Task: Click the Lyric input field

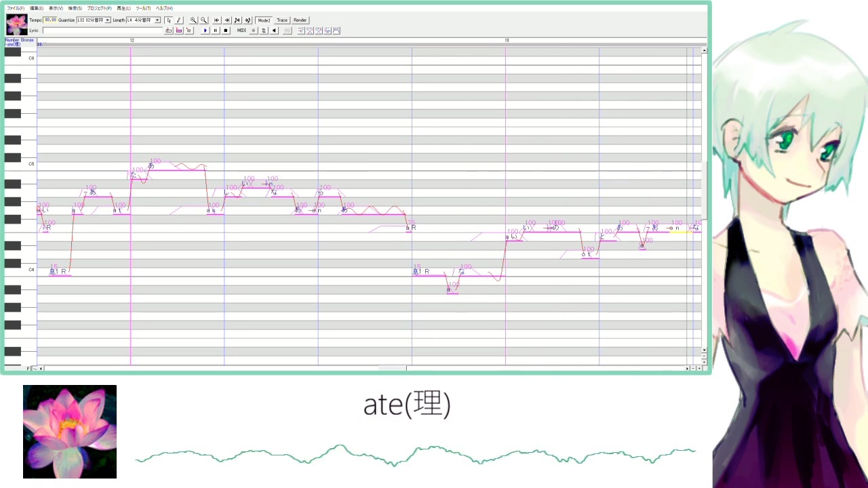Action: click(103, 30)
